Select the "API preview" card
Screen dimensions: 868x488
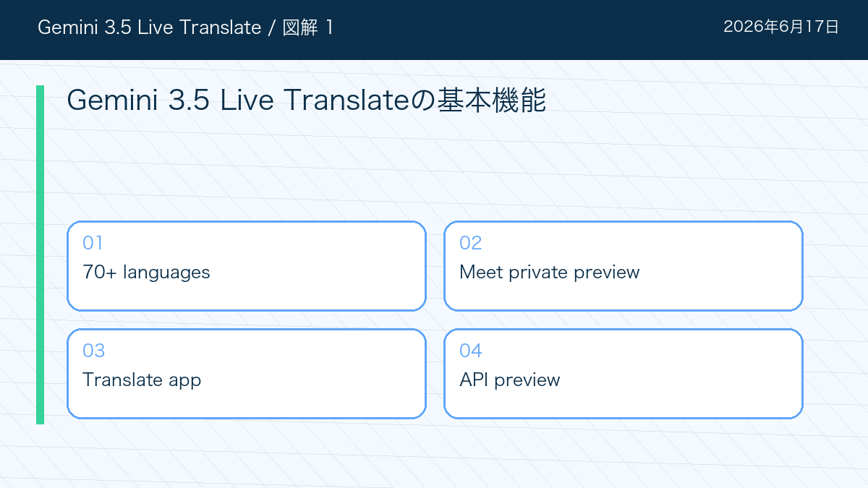(624, 374)
